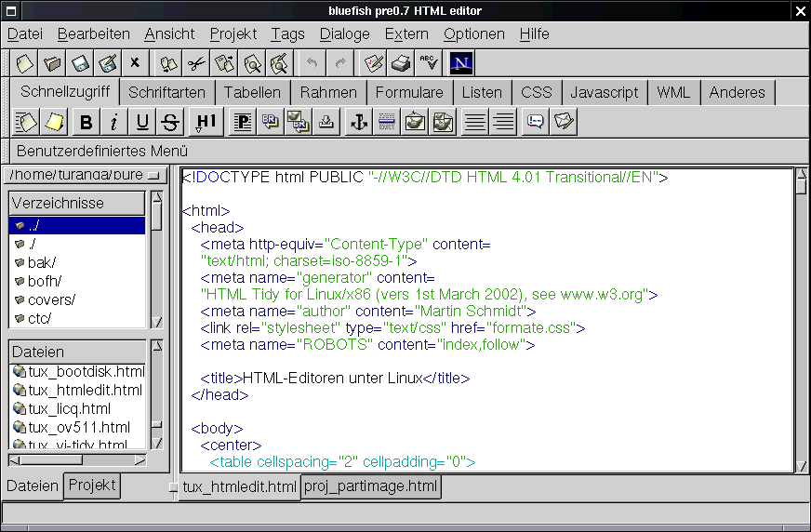The height and width of the screenshot is (532, 811).
Task: Click the Verzeichnisse column header
Action: [77, 203]
